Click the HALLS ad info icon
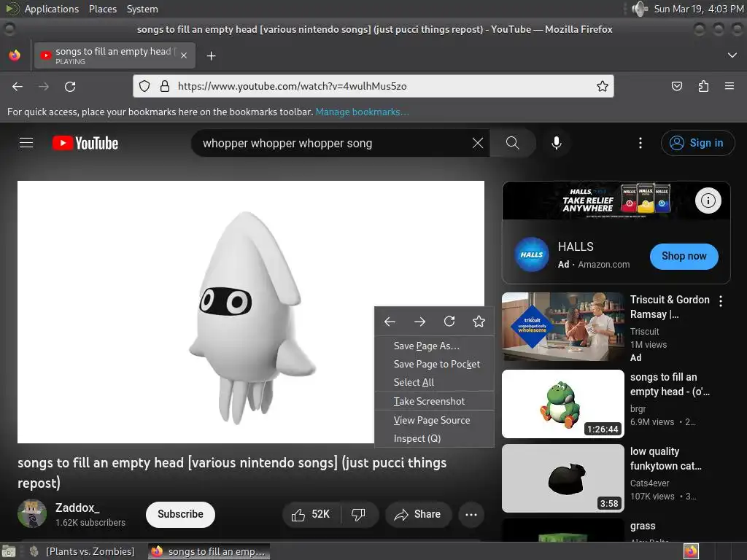This screenshot has height=560, width=747. pos(708,201)
